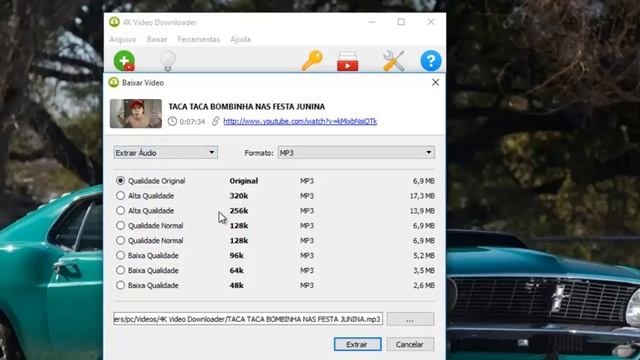Click the Extrair button
The width and height of the screenshot is (640, 360).
[x=358, y=344]
